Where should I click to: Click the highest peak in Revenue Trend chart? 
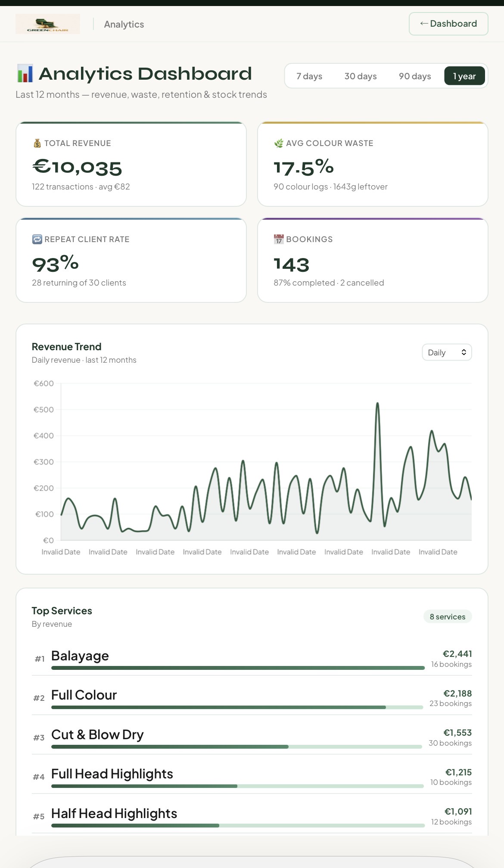[x=377, y=404]
